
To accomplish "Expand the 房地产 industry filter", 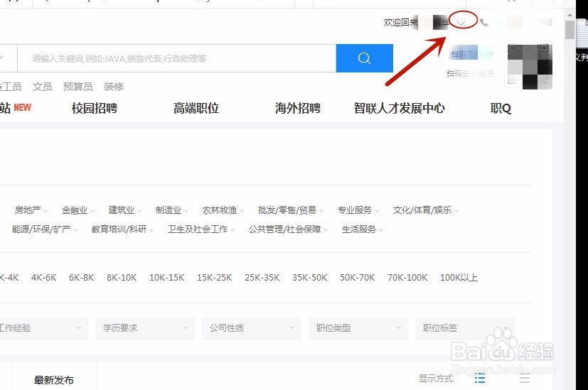I will (x=31, y=210).
